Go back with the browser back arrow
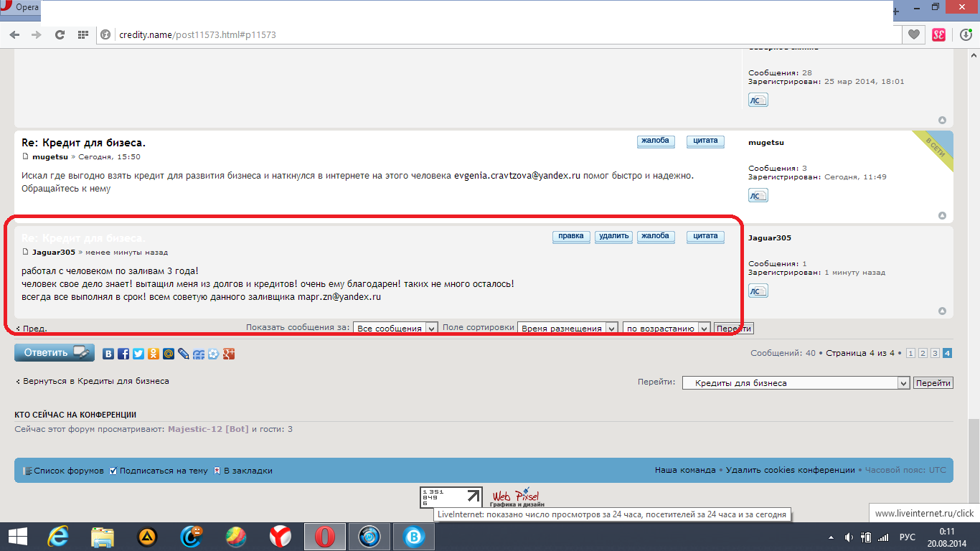Viewport: 980px width, 551px height. pos(14,34)
